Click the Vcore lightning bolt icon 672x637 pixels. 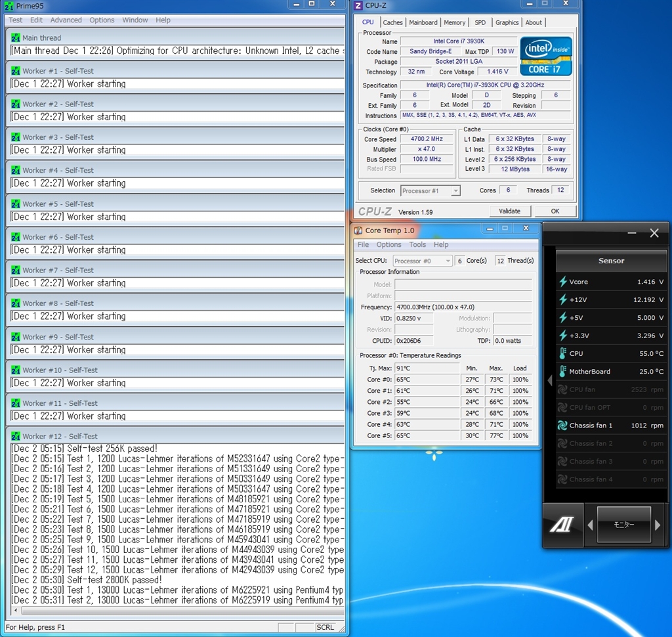pyautogui.click(x=562, y=282)
